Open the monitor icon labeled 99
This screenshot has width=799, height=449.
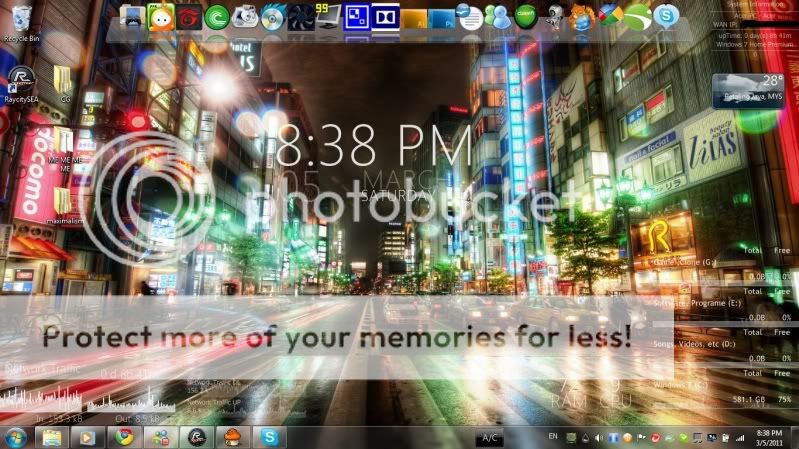coord(328,16)
